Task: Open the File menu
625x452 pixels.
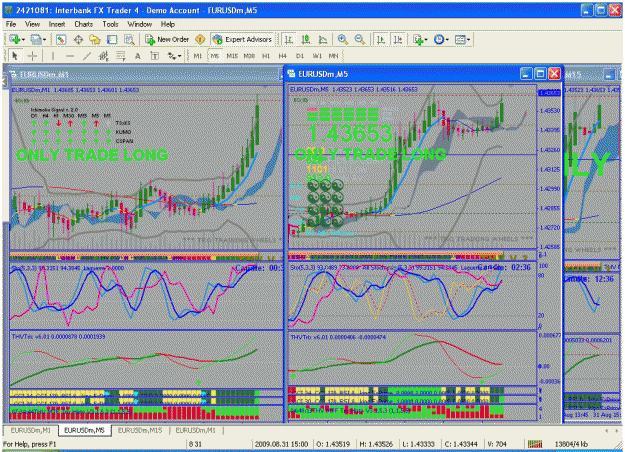Action: point(11,24)
